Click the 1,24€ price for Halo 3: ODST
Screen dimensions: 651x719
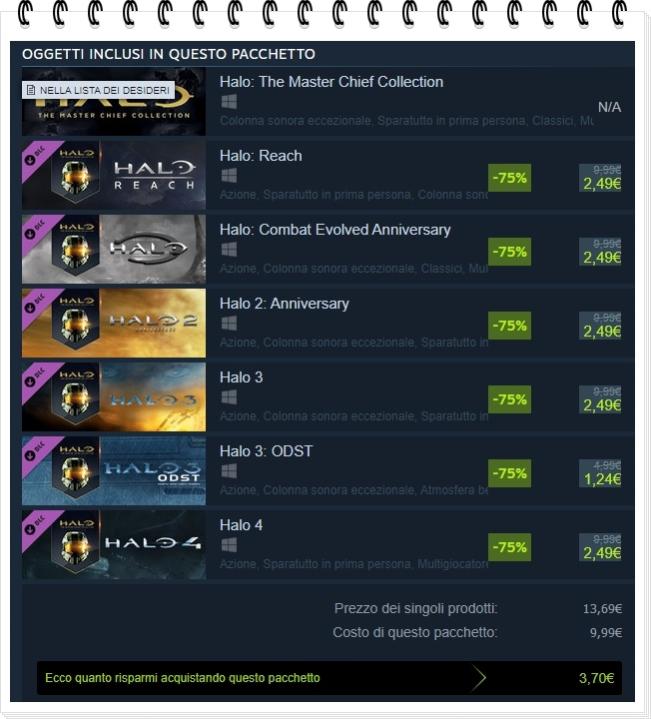click(602, 479)
